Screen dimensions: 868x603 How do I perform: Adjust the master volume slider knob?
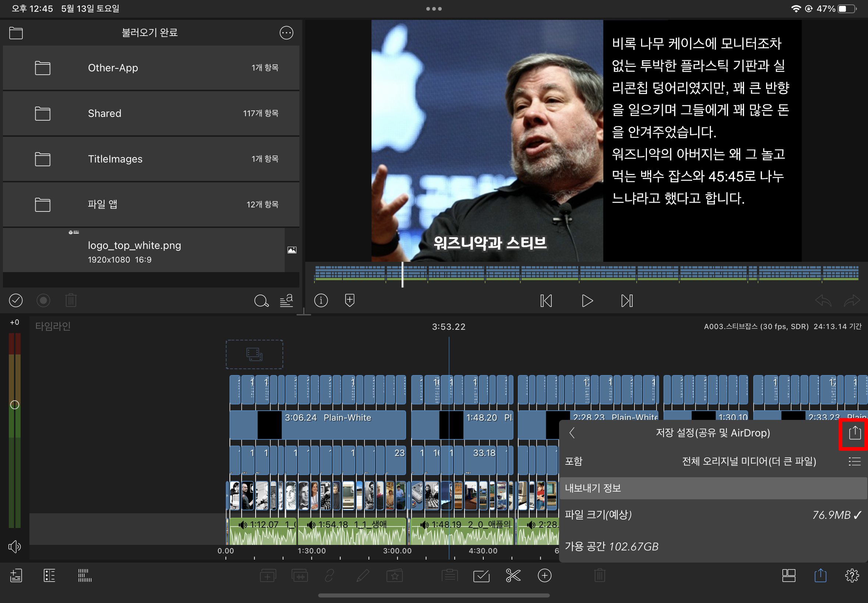14,405
